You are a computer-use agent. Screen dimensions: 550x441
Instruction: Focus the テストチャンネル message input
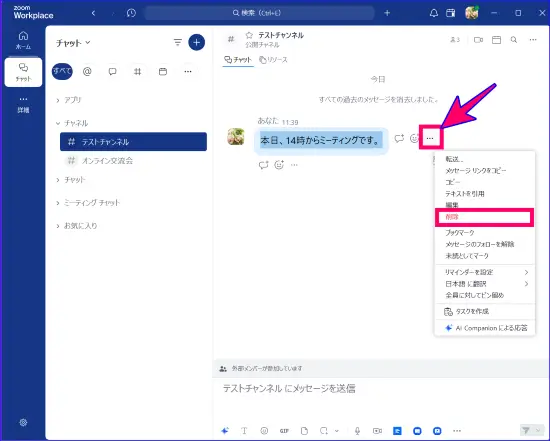coord(381,389)
